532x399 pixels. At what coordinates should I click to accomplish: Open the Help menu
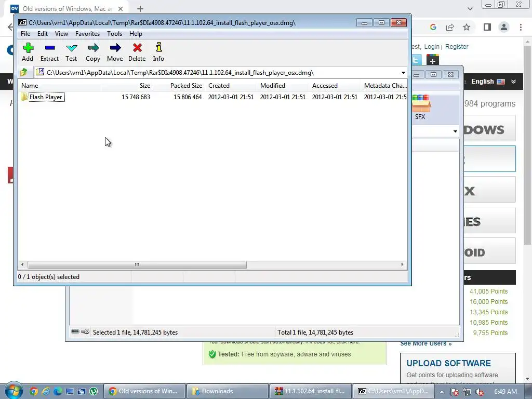(x=136, y=34)
